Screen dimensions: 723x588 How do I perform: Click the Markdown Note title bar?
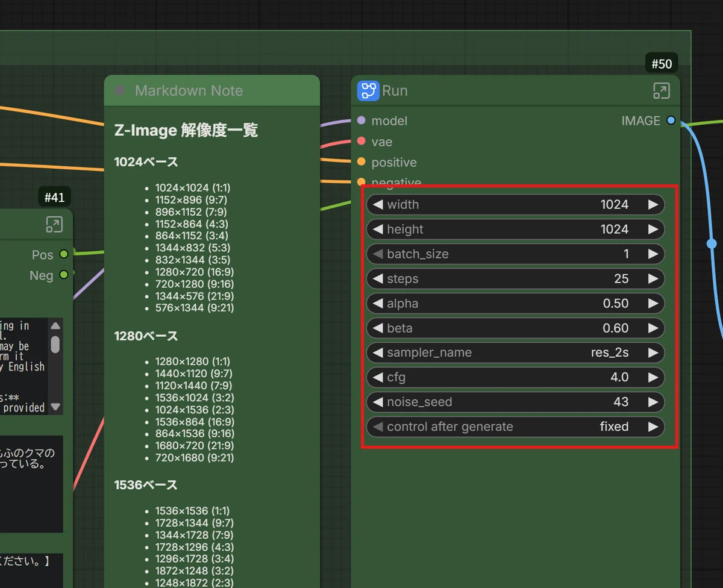(212, 90)
